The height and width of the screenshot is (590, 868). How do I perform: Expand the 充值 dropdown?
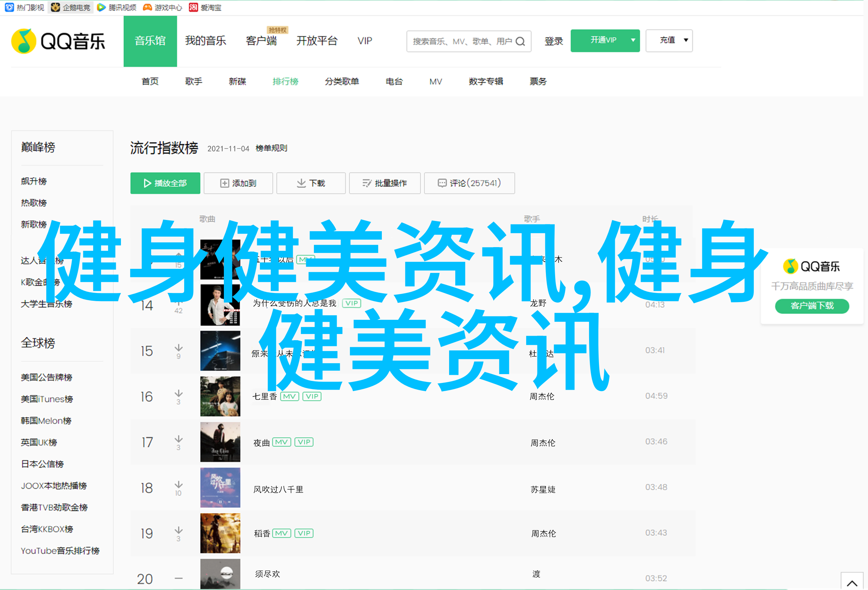coord(686,40)
